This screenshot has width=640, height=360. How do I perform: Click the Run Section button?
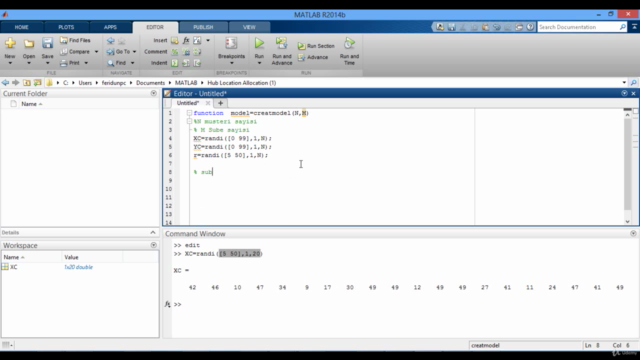click(316, 46)
